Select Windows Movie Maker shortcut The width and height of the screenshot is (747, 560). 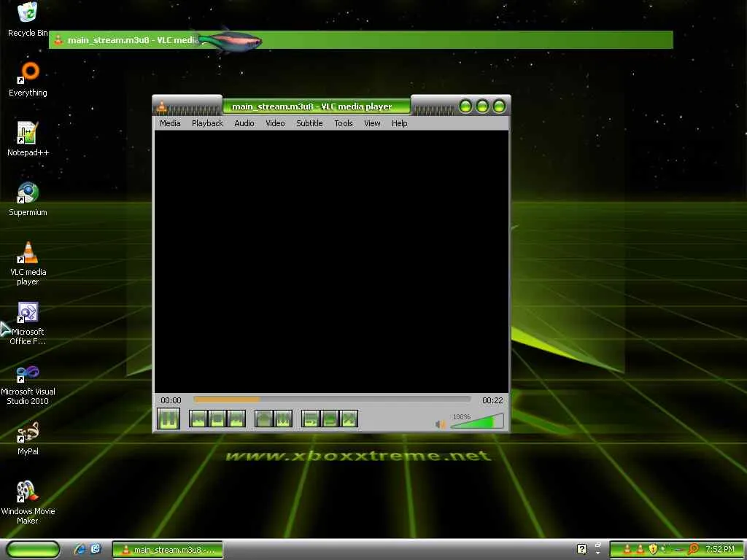point(28,503)
